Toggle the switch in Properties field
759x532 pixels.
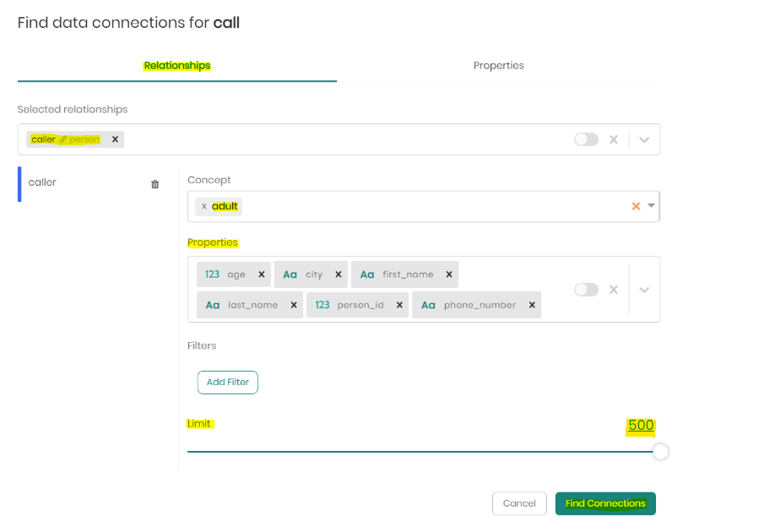586,290
